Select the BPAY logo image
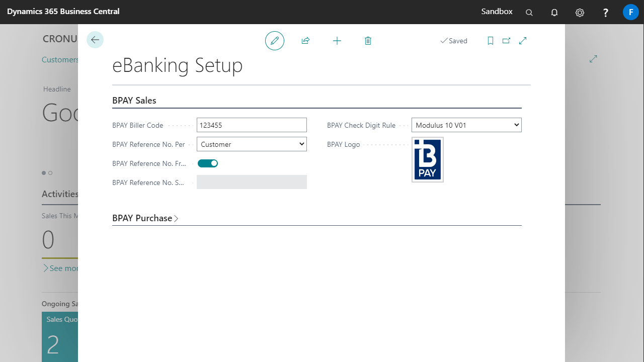 click(428, 159)
